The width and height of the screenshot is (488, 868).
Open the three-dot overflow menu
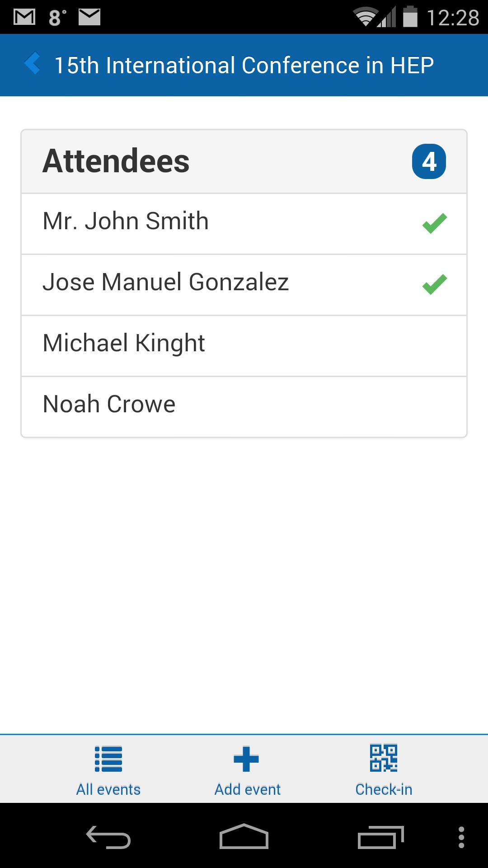tap(461, 837)
